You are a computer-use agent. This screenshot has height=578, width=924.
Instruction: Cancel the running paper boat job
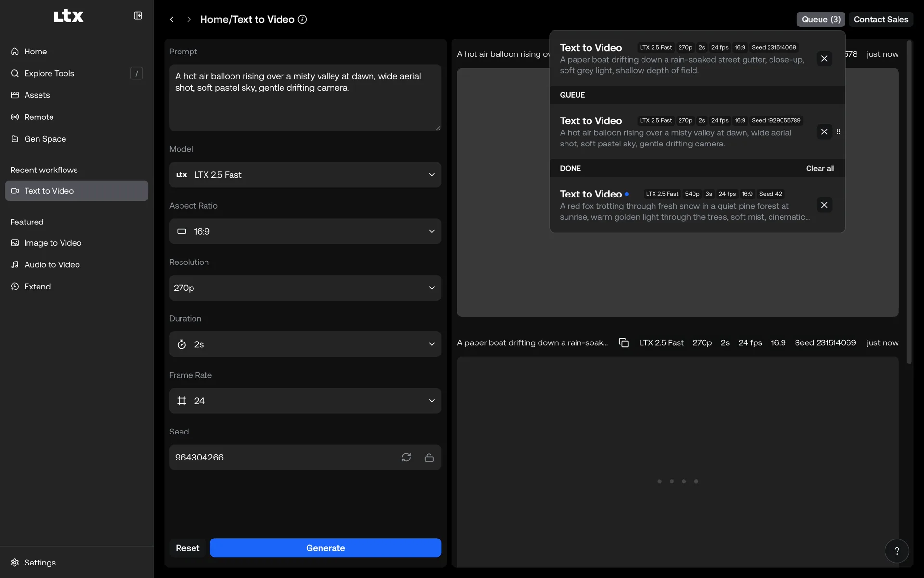tap(824, 58)
